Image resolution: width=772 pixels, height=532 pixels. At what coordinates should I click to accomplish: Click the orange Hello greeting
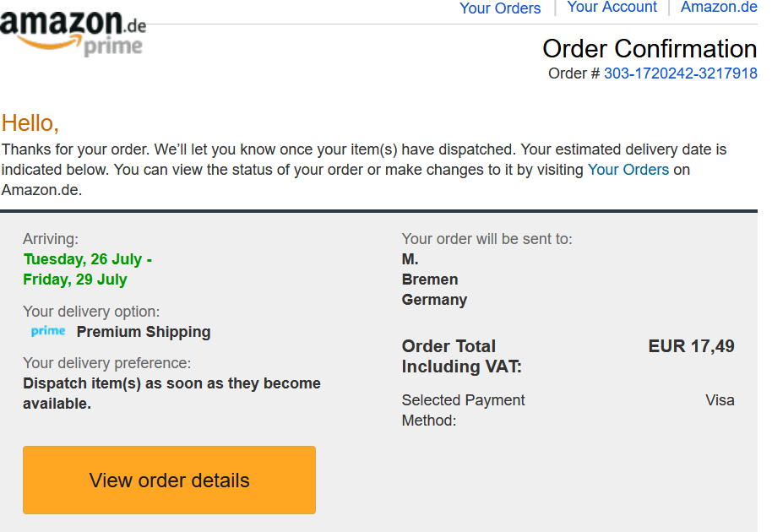click(x=30, y=123)
